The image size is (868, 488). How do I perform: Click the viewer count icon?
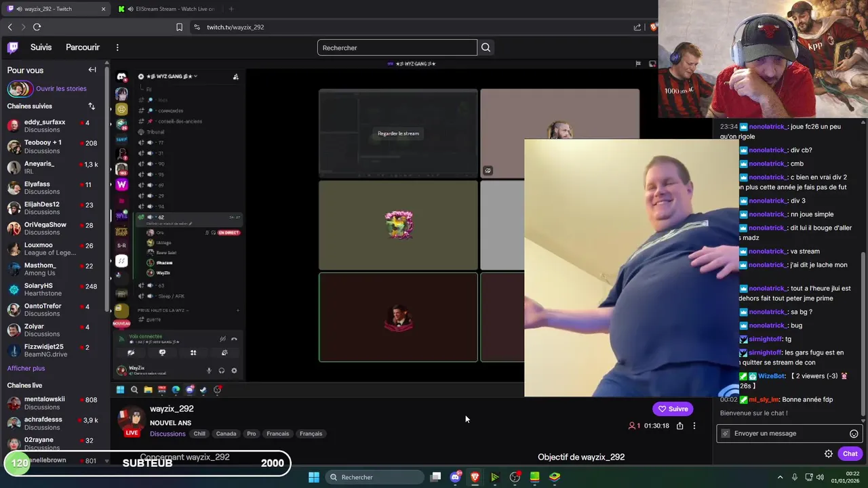click(632, 426)
